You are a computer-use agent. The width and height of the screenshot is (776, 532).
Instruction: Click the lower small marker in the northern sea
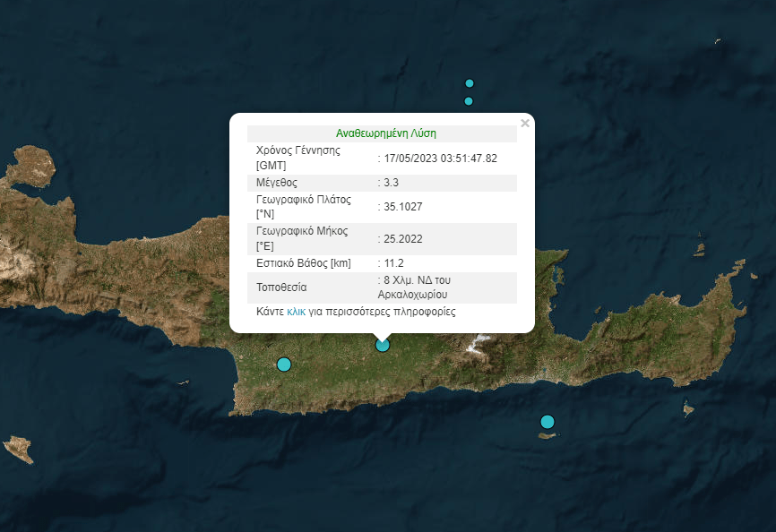[469, 101]
